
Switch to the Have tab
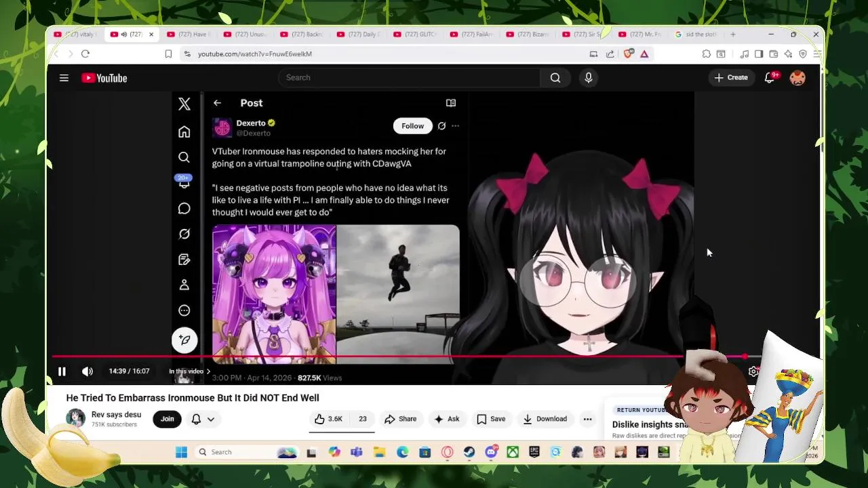[x=189, y=35]
